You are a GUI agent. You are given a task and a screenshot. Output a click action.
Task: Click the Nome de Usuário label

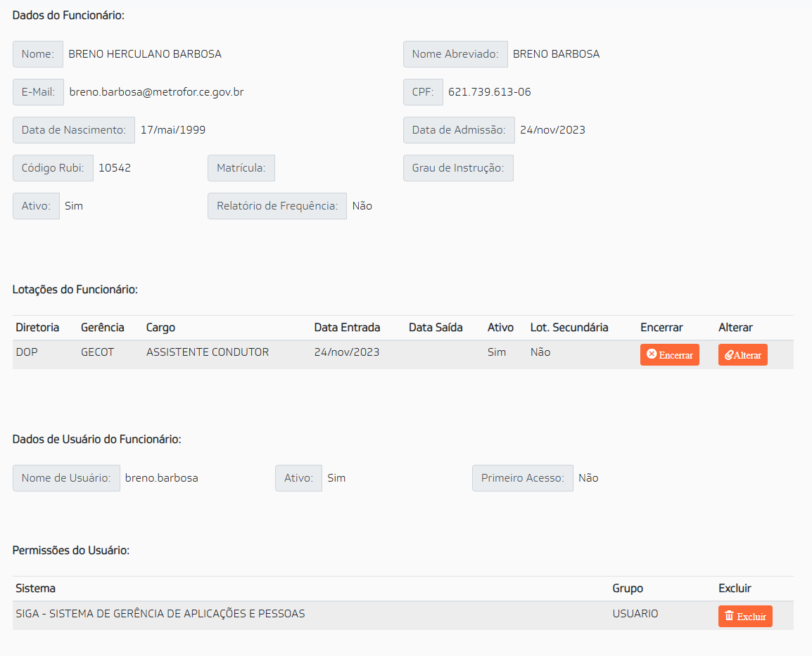tap(66, 478)
